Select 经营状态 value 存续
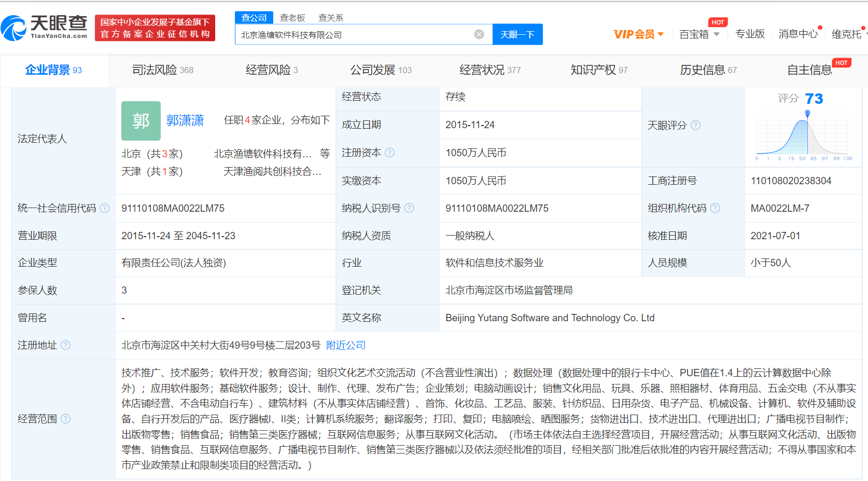Viewport: 868px width, 481px height. coord(455,97)
